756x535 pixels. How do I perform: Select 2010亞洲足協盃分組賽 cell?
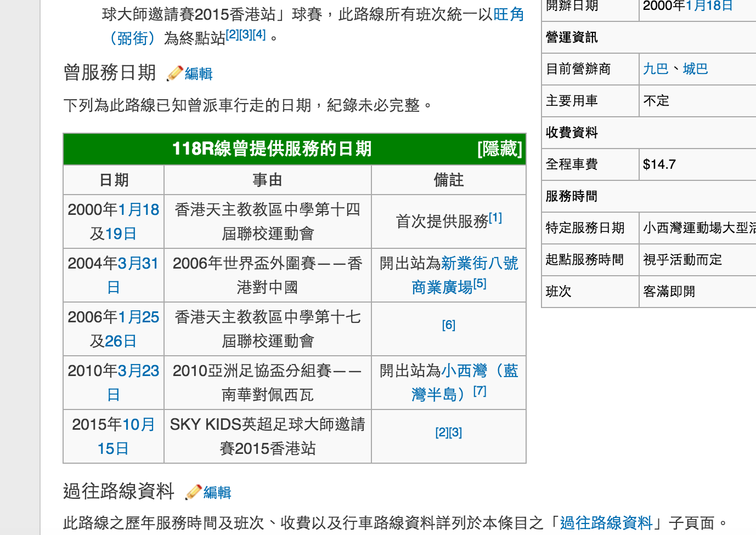point(268,383)
